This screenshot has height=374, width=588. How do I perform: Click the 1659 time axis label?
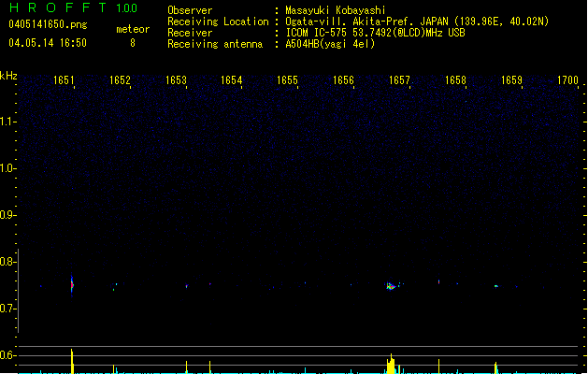pos(511,80)
